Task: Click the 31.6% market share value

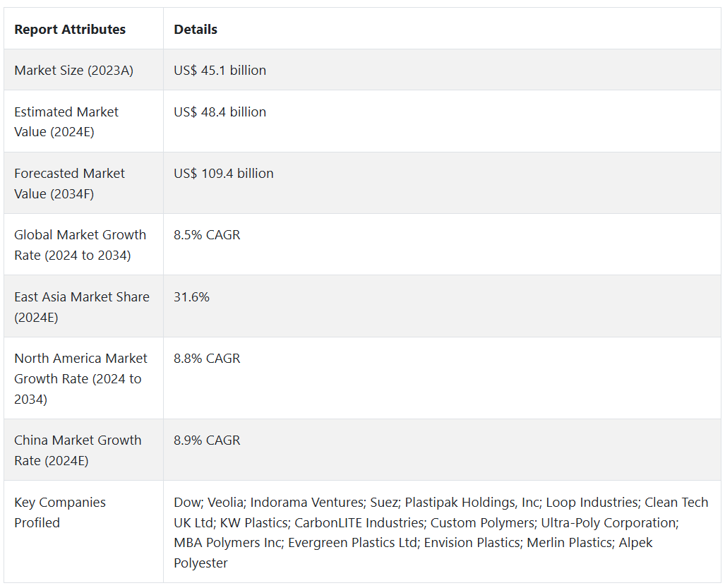Action: [191, 296]
